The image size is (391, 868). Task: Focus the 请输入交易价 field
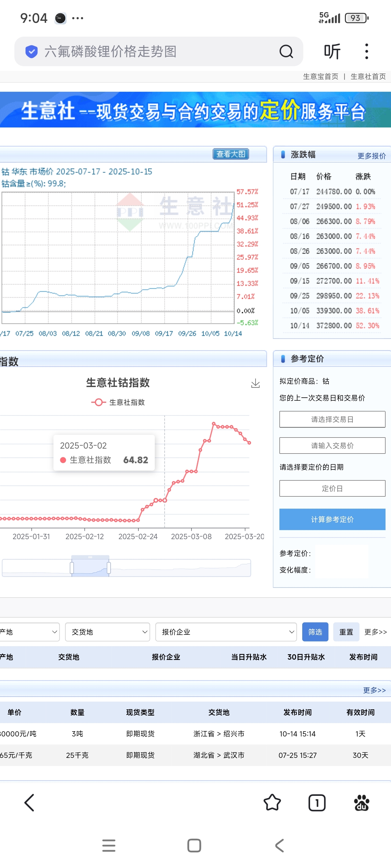pos(332,445)
